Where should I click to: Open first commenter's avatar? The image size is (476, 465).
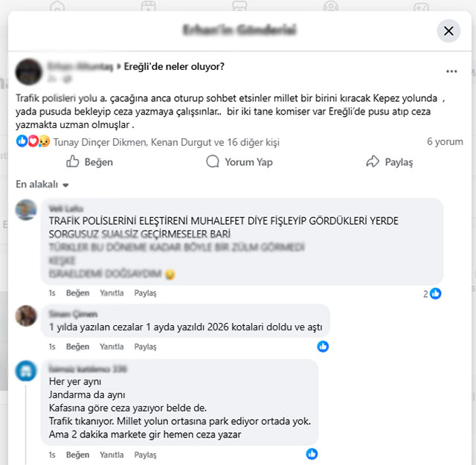point(26,210)
